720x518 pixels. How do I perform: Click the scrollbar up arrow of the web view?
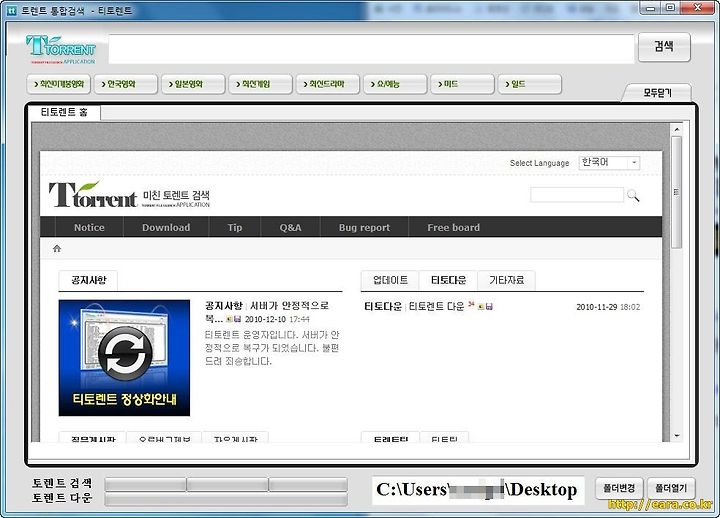tap(676, 130)
